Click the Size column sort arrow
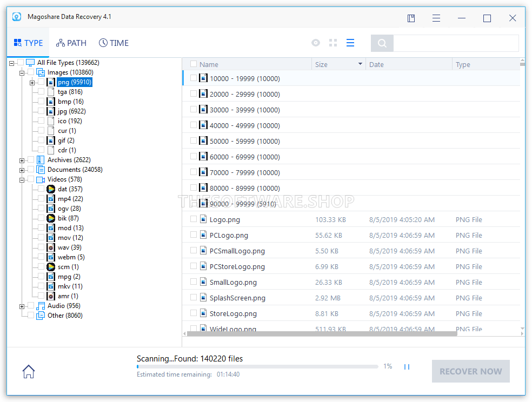Screen dimensions: 532x402 click(x=360, y=64)
